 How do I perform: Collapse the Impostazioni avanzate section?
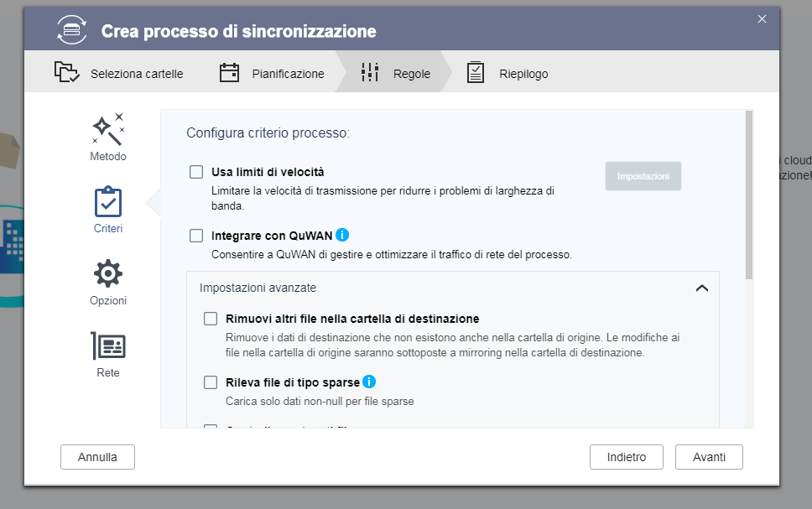click(702, 288)
